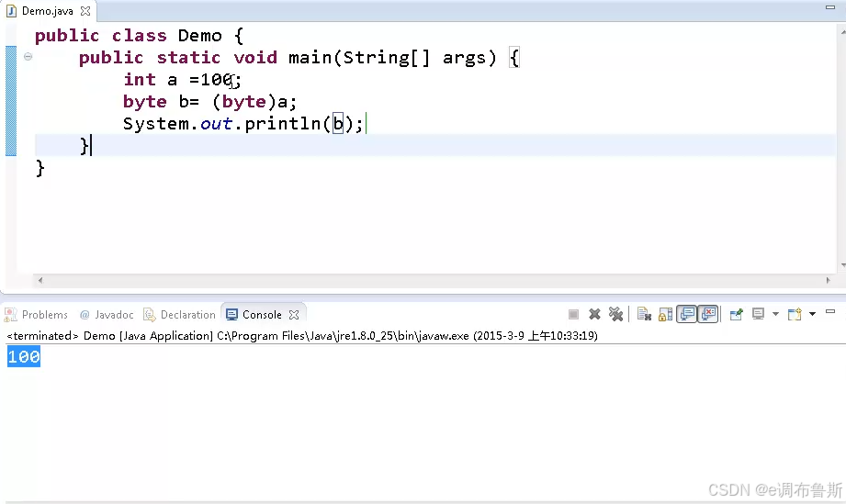Minimize the Console panel

pos(830,311)
